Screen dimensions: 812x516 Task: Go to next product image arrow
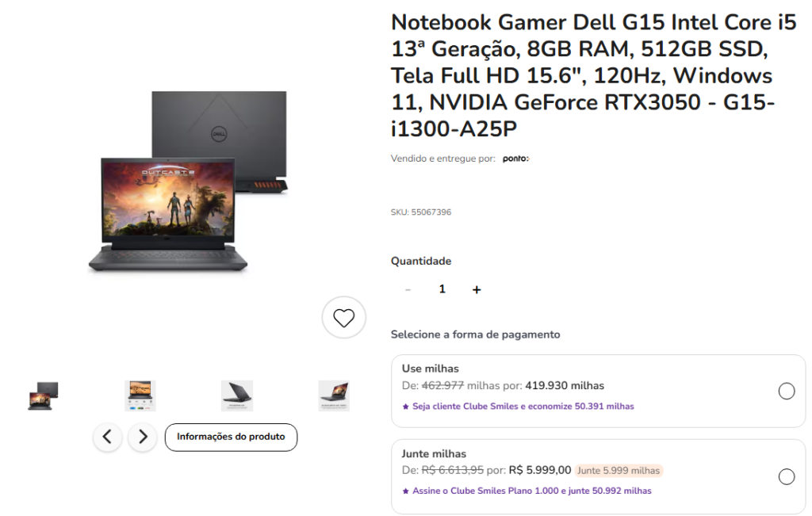(x=143, y=437)
